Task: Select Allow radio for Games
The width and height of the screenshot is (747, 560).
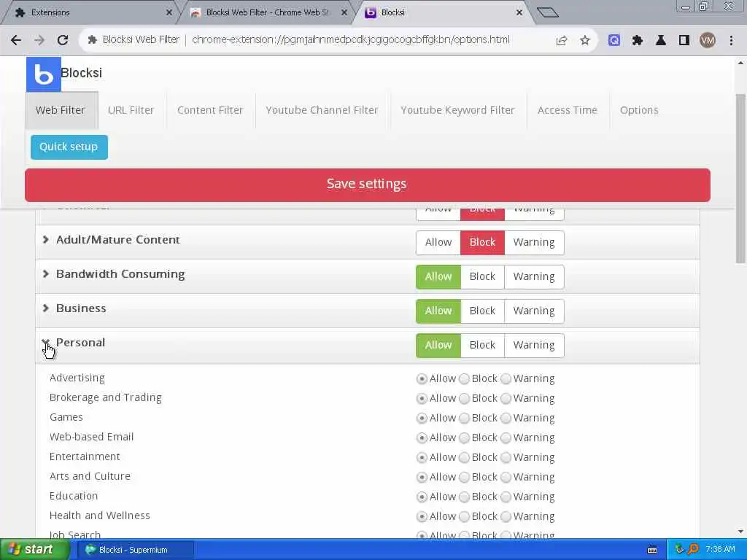Action: click(x=422, y=418)
